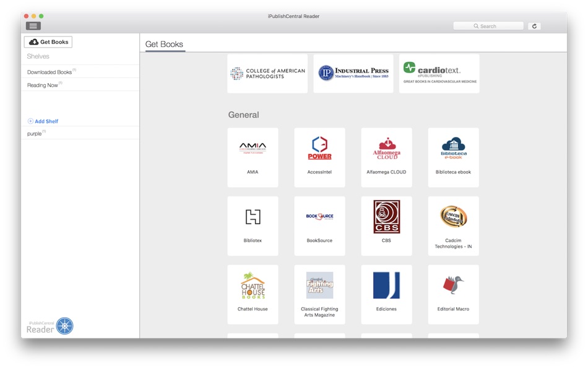Click the AccessIntel POWER logo

(319, 148)
